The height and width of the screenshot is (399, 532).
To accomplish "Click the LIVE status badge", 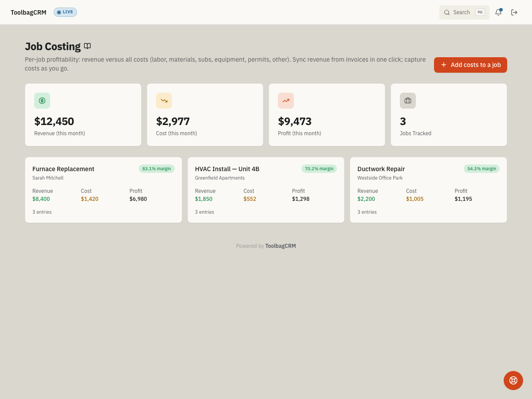I will (65, 12).
